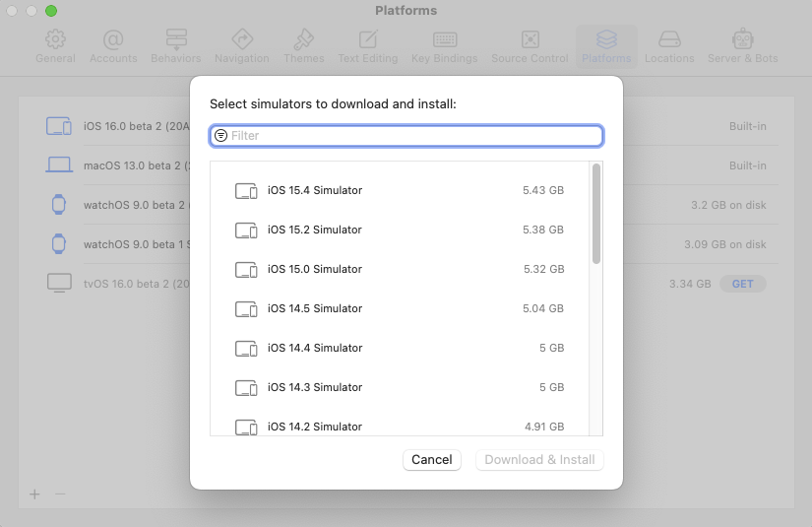The height and width of the screenshot is (527, 812).
Task: Go to Key Bindings preferences
Action: click(445, 45)
